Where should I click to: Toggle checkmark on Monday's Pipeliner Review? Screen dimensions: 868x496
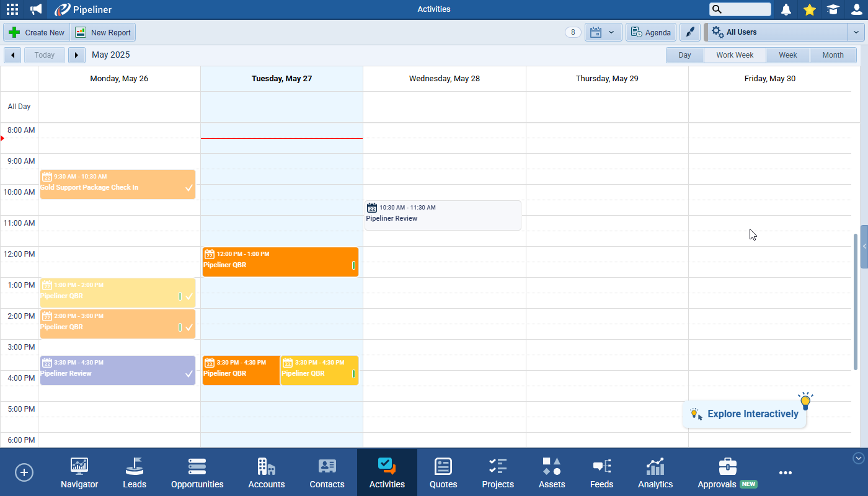tap(189, 374)
